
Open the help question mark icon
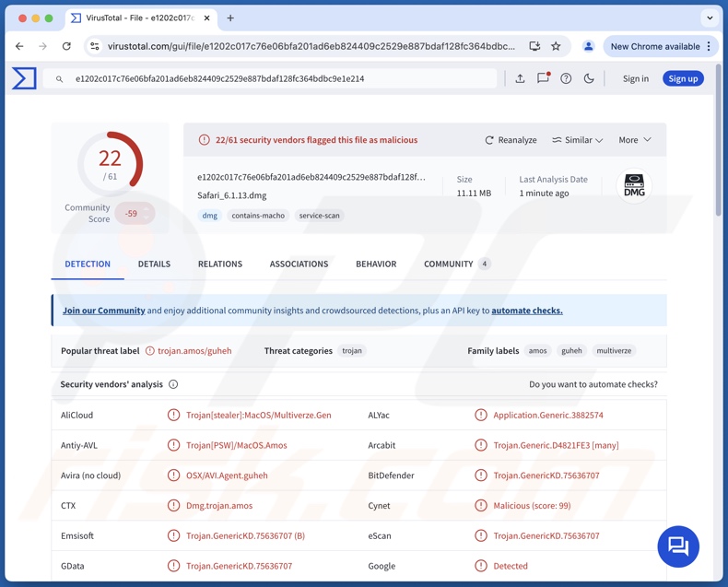tap(566, 78)
